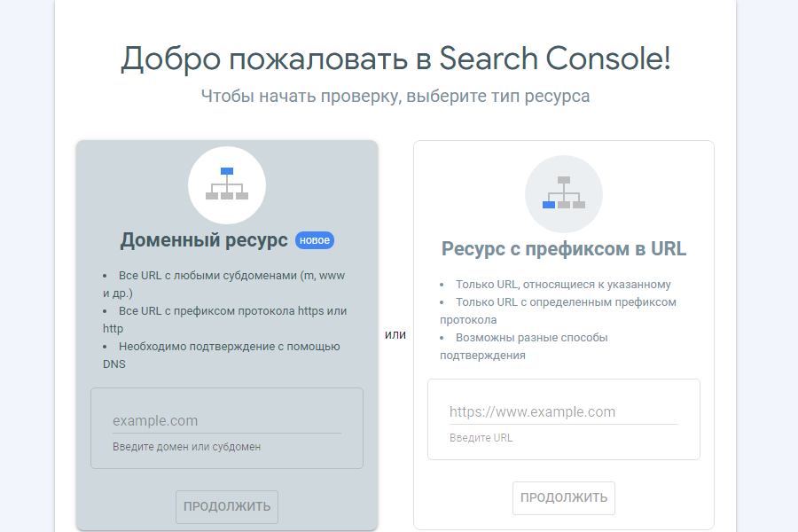This screenshot has height=532, width=798.
Task: Select the "Доменный ресурс" heading
Action: (x=204, y=240)
